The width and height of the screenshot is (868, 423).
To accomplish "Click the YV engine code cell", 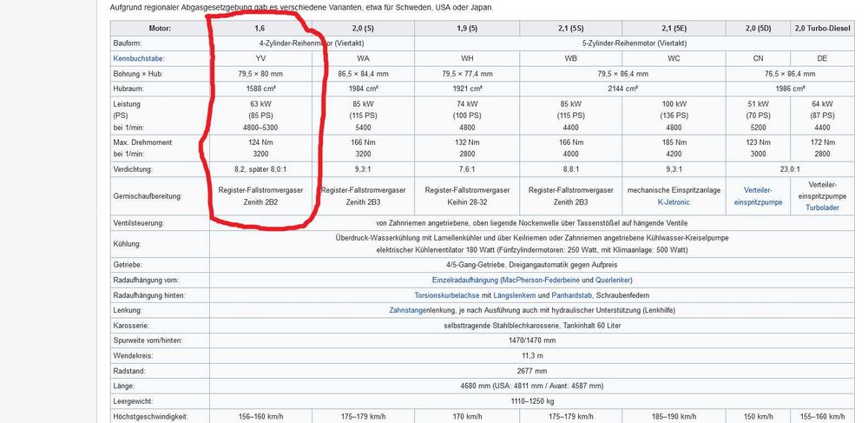I will click(x=260, y=58).
